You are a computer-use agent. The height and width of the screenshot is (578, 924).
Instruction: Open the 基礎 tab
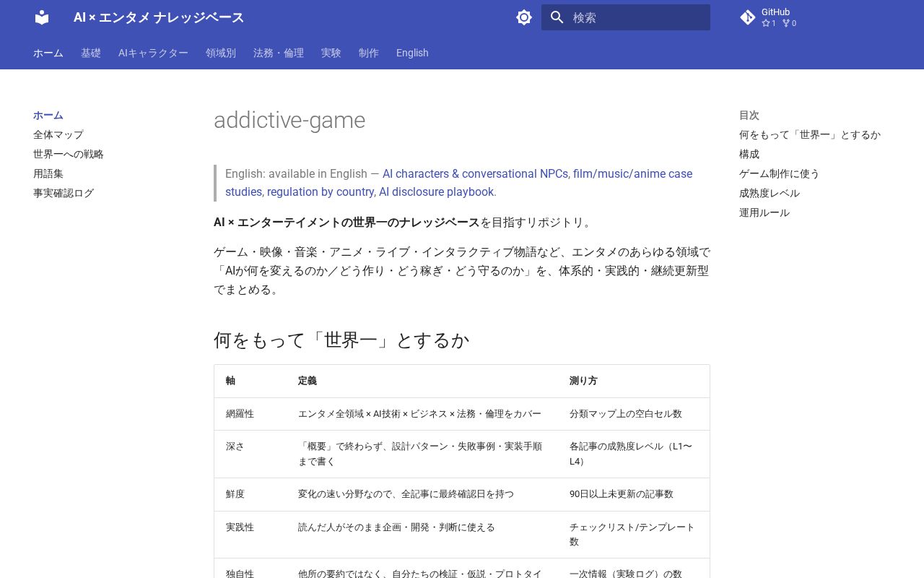91,53
